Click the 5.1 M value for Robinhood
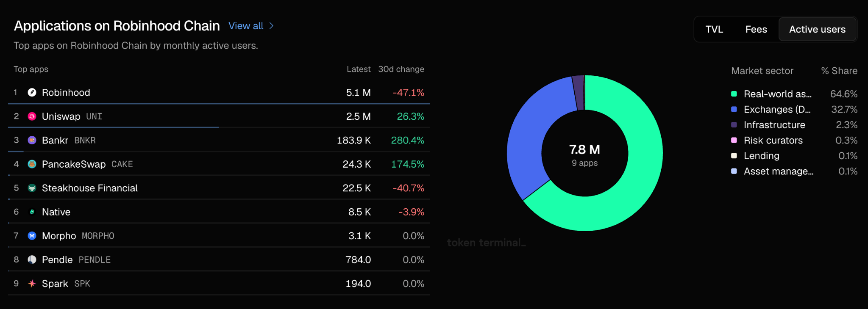 (x=358, y=92)
